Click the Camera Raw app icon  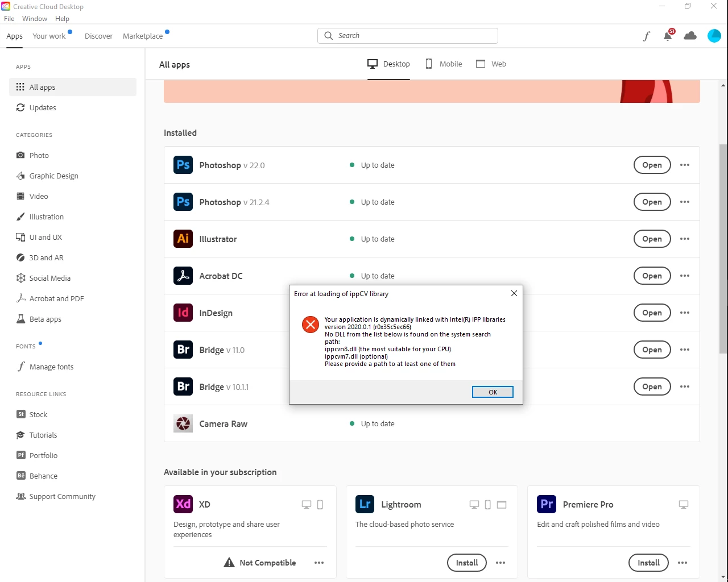pyautogui.click(x=183, y=423)
